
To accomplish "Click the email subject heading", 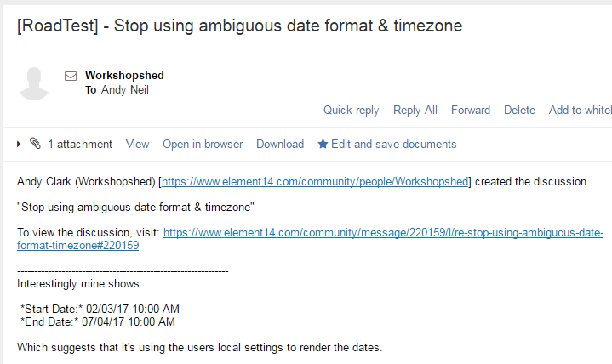I will click(239, 26).
